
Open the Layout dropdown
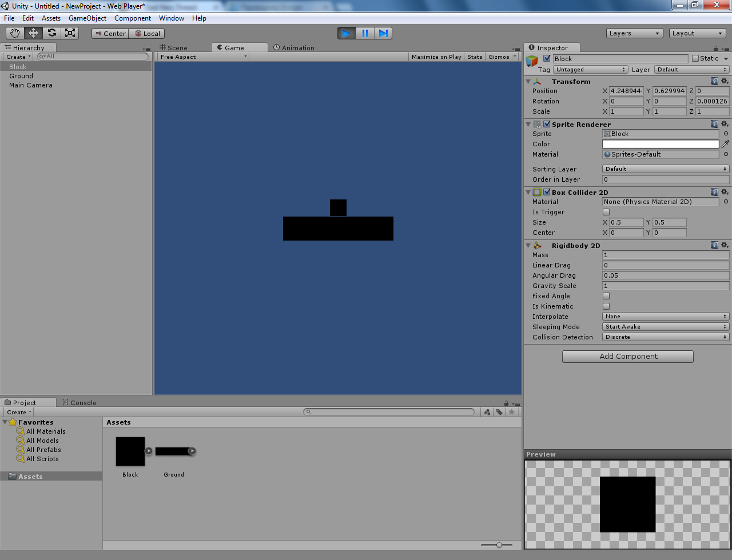point(697,33)
